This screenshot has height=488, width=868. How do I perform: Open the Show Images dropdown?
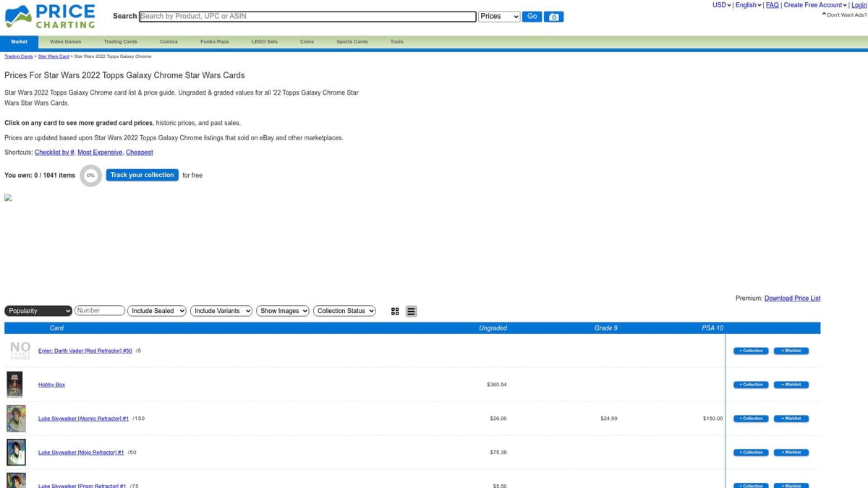[x=283, y=311]
